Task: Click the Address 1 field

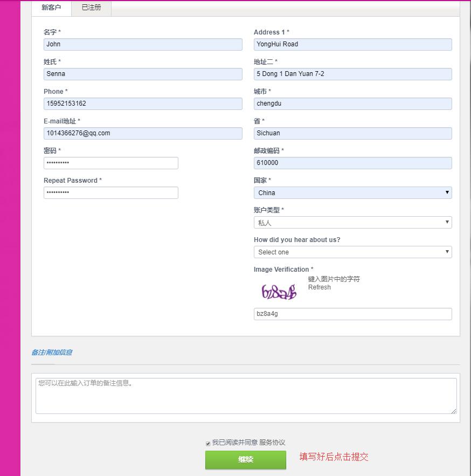Action: (352, 44)
